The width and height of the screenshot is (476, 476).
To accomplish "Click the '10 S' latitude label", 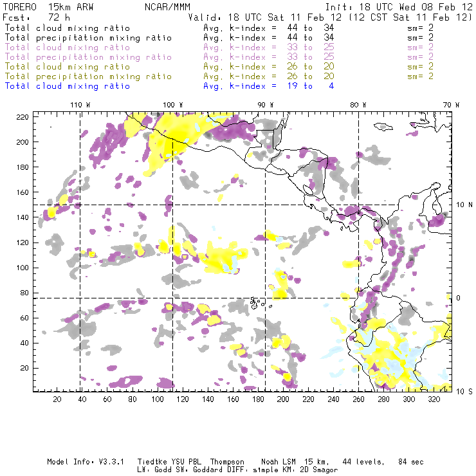I will point(464,392).
